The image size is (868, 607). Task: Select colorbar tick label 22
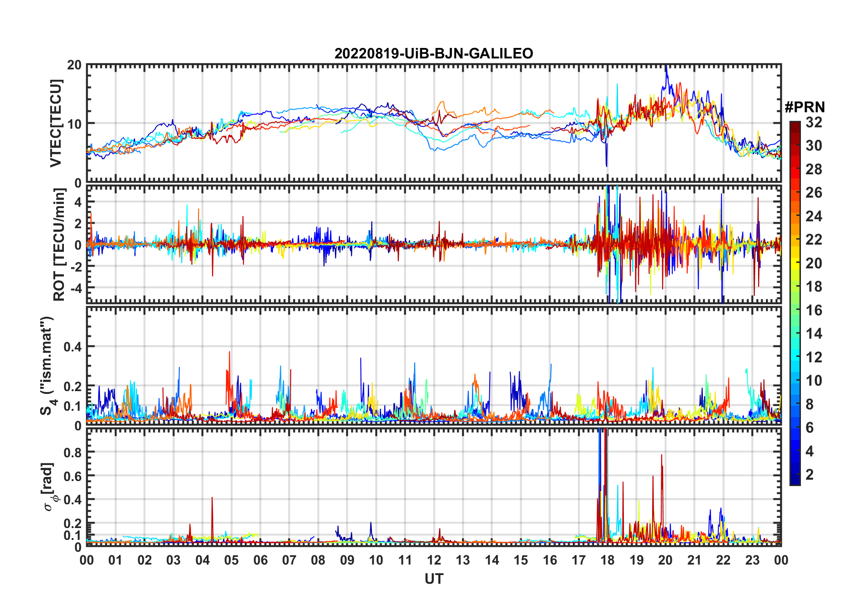814,240
